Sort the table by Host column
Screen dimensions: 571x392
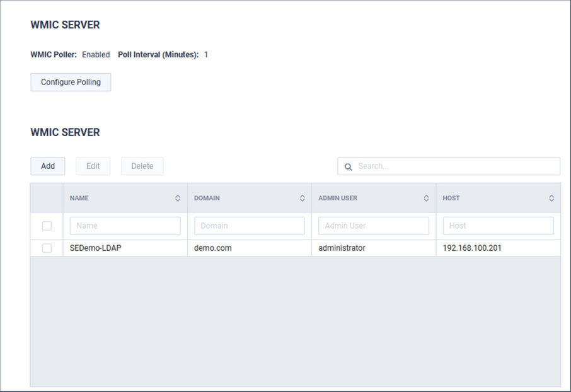[x=551, y=198]
